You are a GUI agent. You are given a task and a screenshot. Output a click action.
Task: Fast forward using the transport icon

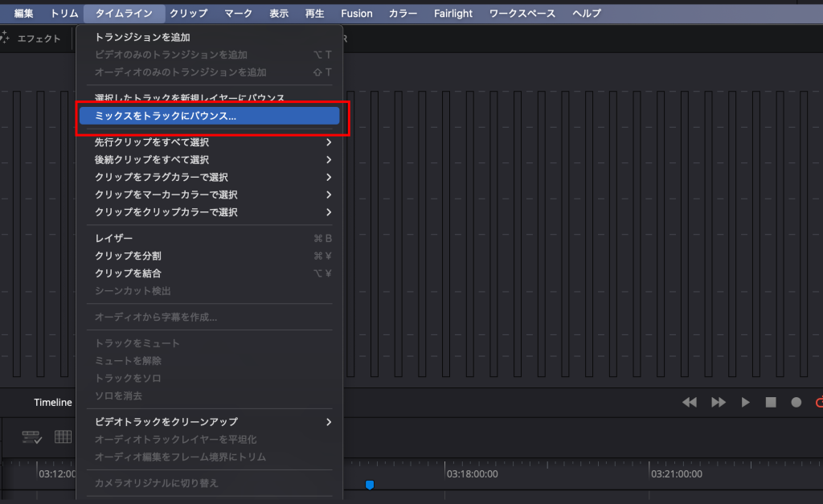[718, 402]
